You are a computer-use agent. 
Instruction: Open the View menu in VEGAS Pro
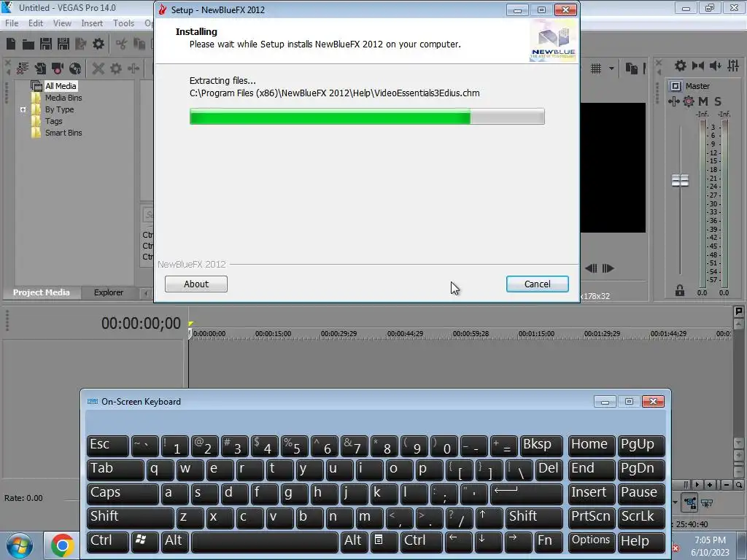(x=62, y=23)
